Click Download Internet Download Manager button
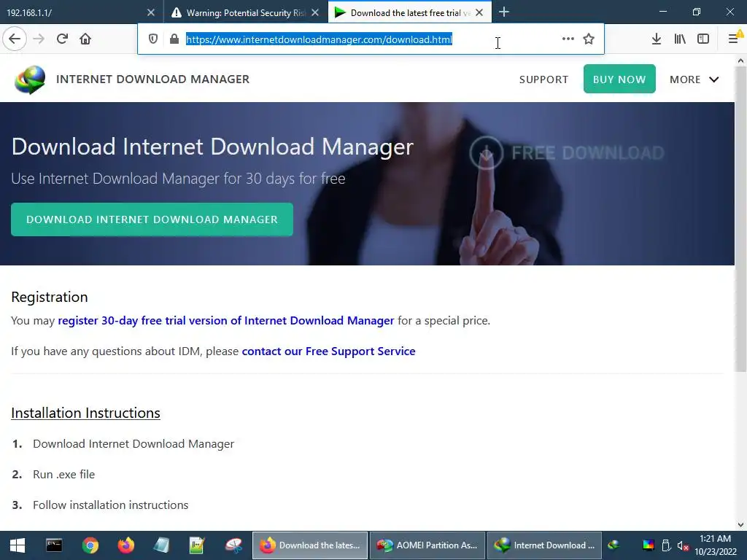 tap(152, 219)
